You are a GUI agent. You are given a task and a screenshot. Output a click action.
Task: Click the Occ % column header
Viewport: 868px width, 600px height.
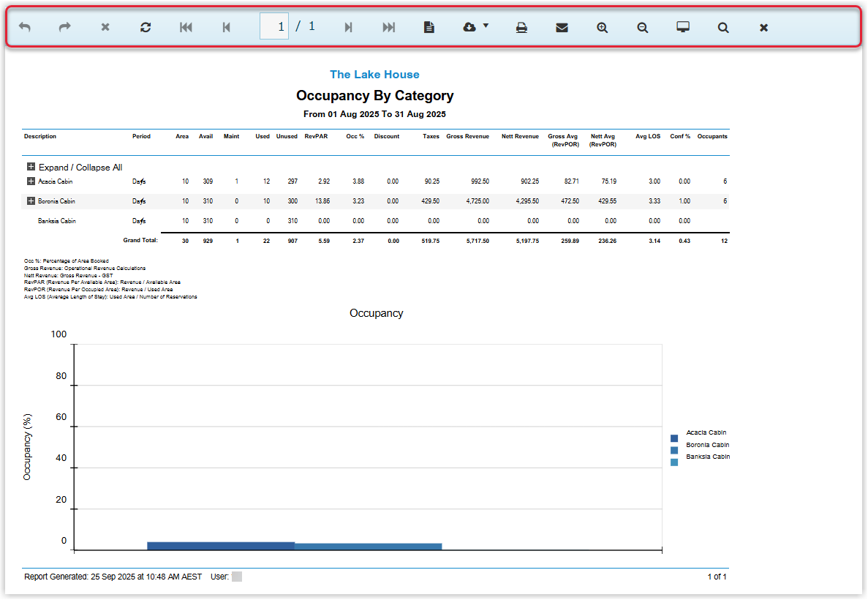(355, 136)
